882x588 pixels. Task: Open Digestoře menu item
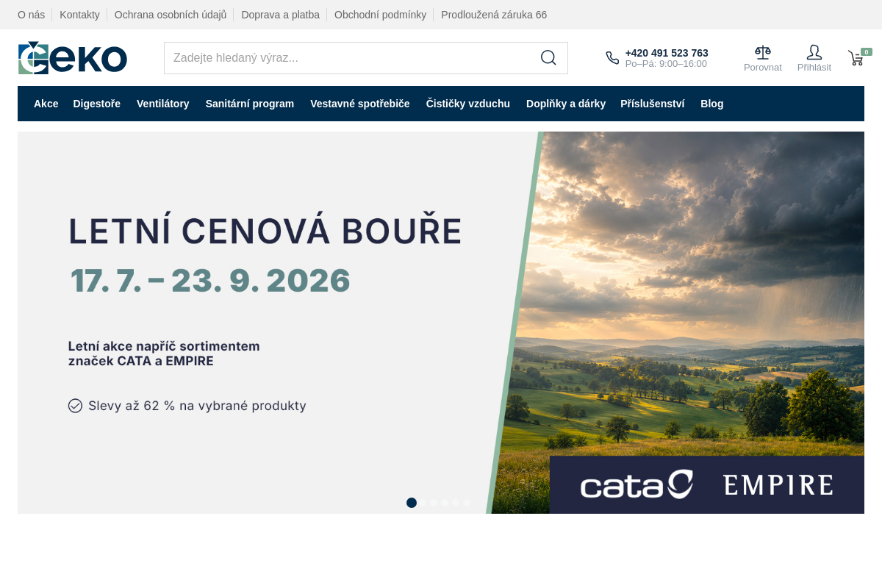[96, 104]
